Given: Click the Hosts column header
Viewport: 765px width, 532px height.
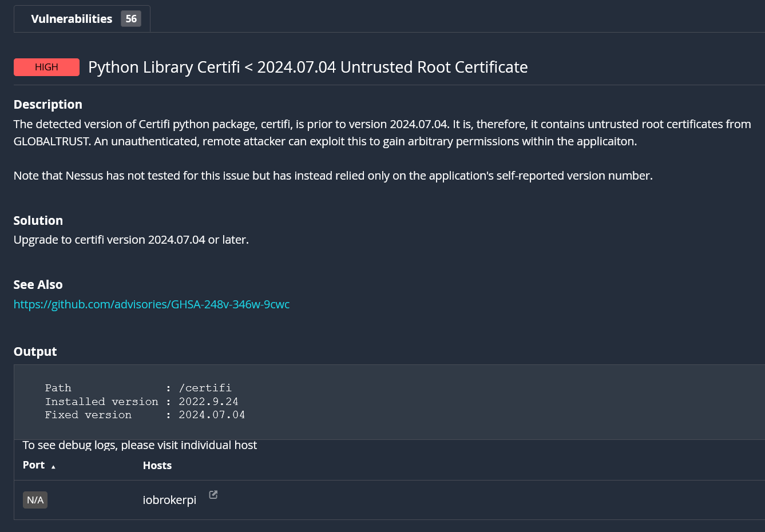Looking at the screenshot, I should tap(157, 466).
